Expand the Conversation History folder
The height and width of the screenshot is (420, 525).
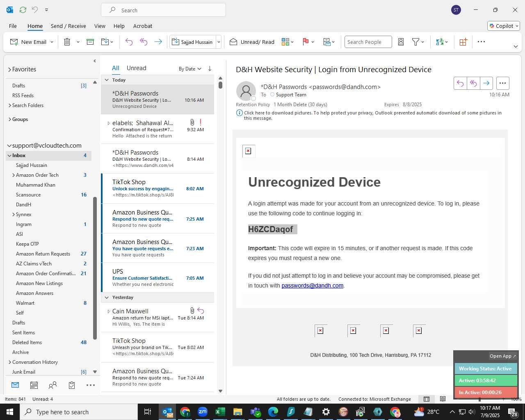tap(10, 362)
